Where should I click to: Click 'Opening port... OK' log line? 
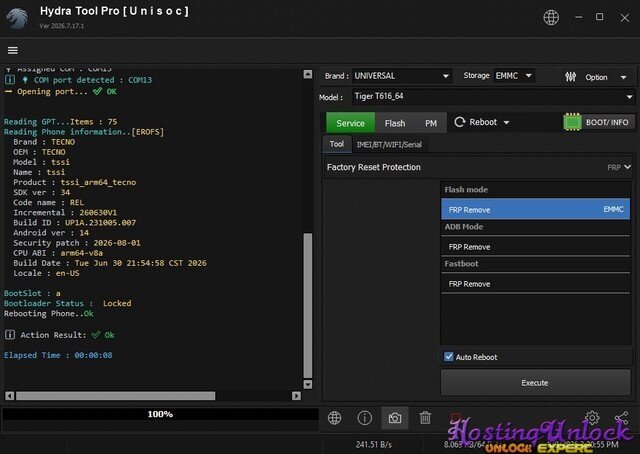pos(60,91)
